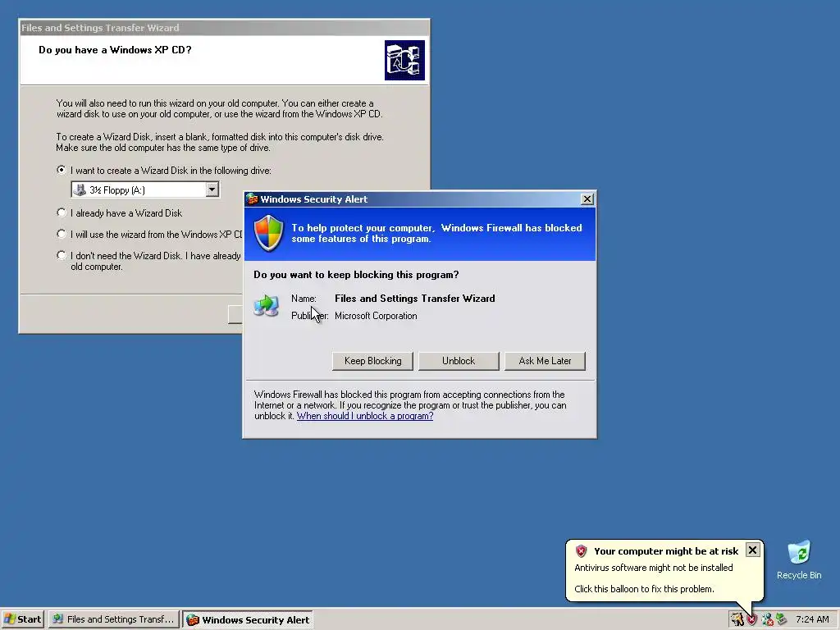The width and height of the screenshot is (840, 630).
Task: Open 'When should I unblock a program?' link
Action: pyautogui.click(x=365, y=416)
